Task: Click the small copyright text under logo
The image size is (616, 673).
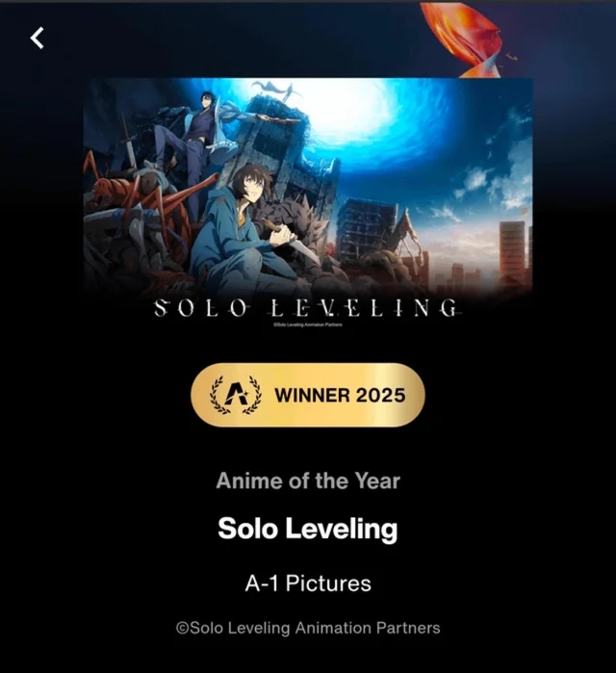Action: click(x=308, y=324)
